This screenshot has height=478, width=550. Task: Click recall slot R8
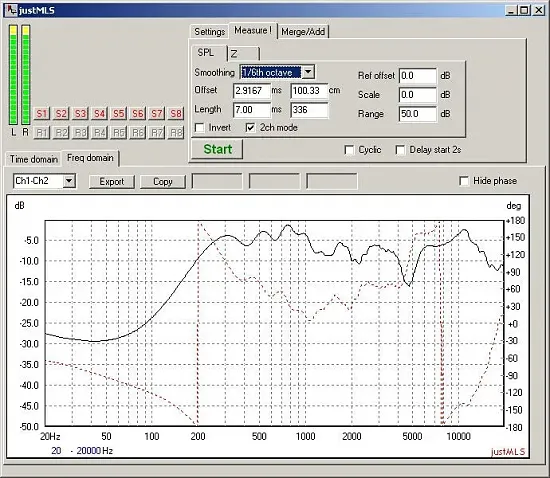(176, 133)
